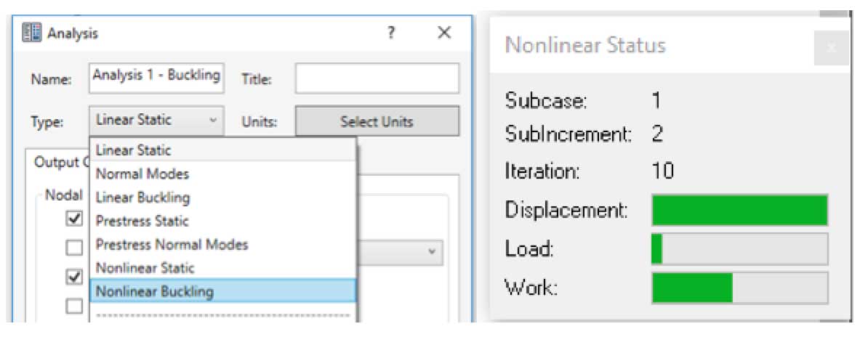The width and height of the screenshot is (868, 337).
Task: Click the Work progress bar
Action: click(739, 288)
